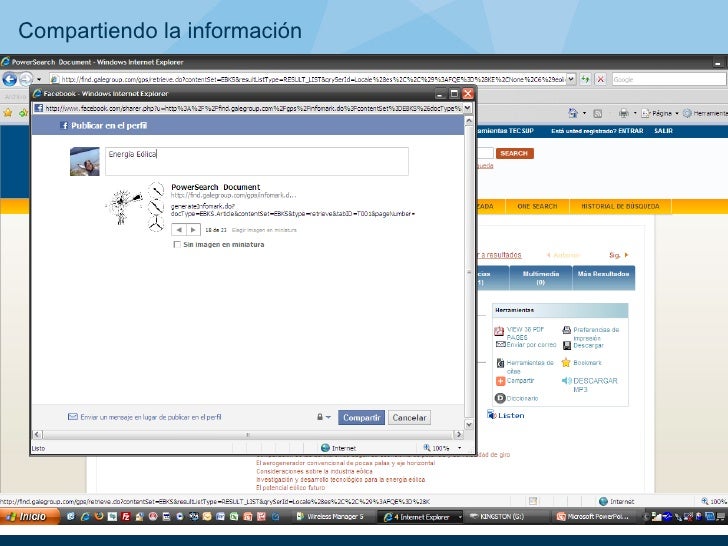The image size is (728, 546).
Task: Click the Google search box in IE
Action: tap(669, 79)
